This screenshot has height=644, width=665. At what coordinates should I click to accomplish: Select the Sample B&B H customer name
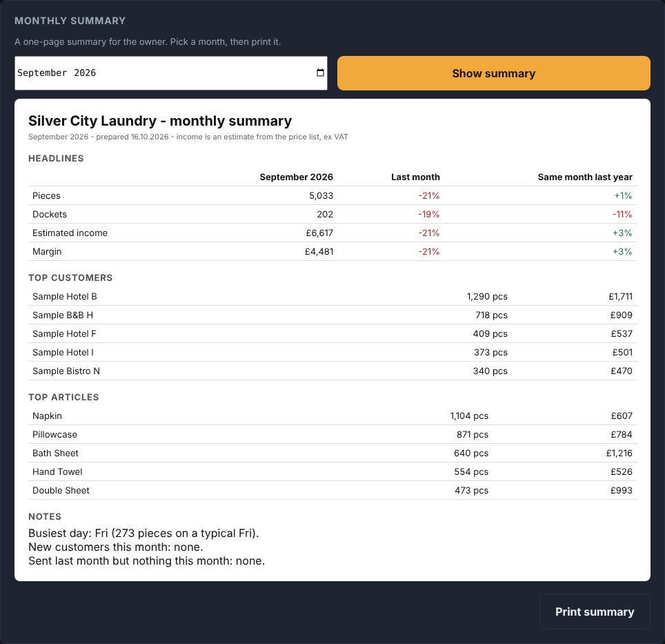[x=63, y=315]
